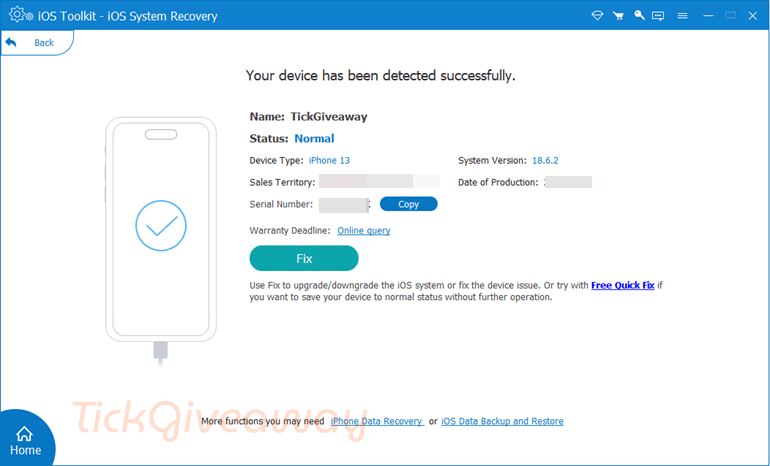The image size is (770, 466).
Task: Click the Warranty Deadline label
Action: [290, 230]
